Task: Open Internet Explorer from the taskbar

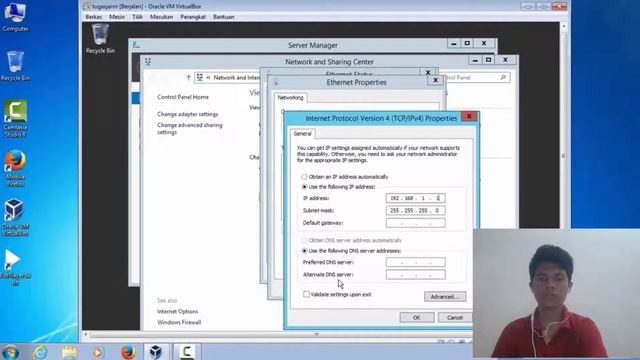Action: coord(40,352)
